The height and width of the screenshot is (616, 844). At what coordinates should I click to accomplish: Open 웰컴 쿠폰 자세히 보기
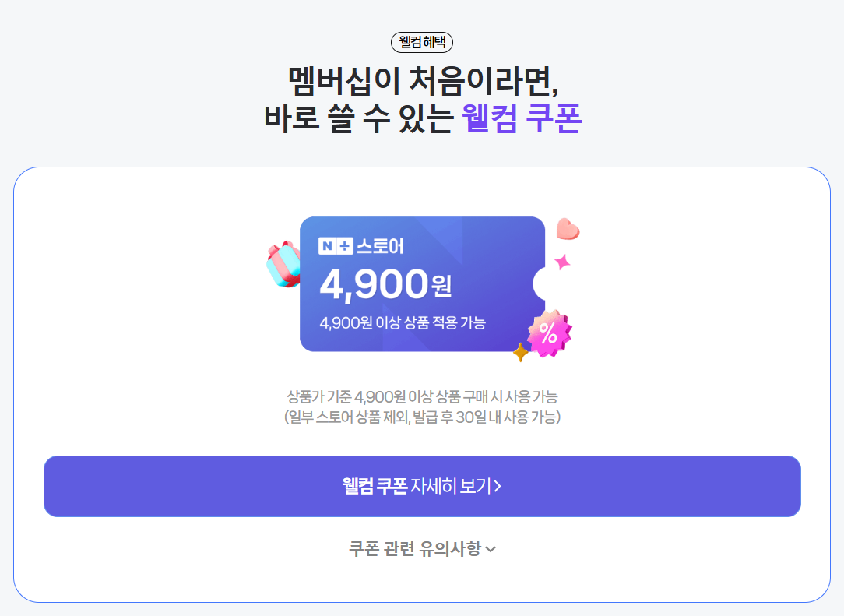[424, 485]
